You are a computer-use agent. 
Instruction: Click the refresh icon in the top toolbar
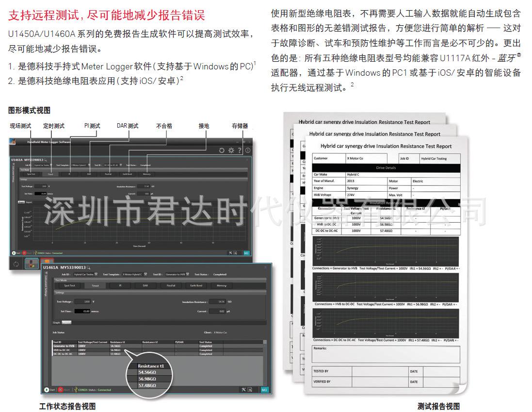[x=222, y=150]
